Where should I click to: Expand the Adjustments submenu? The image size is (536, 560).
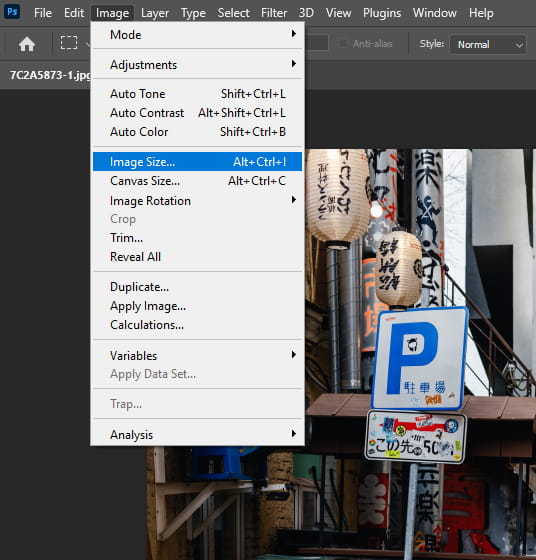coord(197,65)
